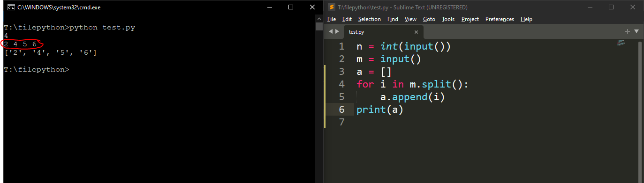Image resolution: width=644 pixels, height=183 pixels.
Task: Click the last 'T:\filepython>' prompt in cmd
Action: coord(36,69)
